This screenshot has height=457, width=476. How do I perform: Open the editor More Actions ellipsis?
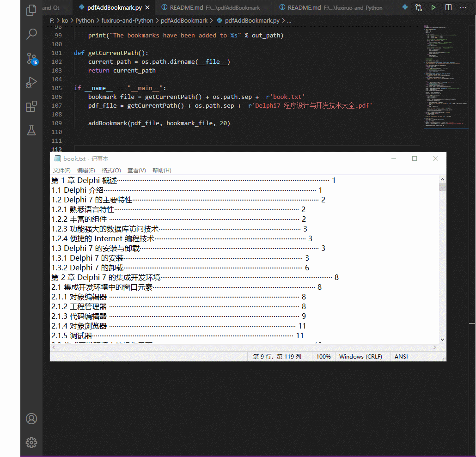[463, 7]
